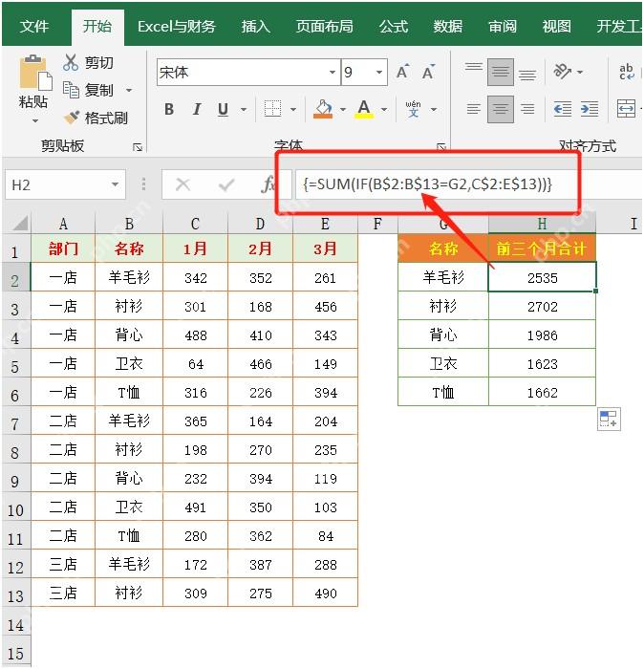Toggle center horizontal alignment
Image resolution: width=644 pixels, height=669 pixels.
point(501,109)
